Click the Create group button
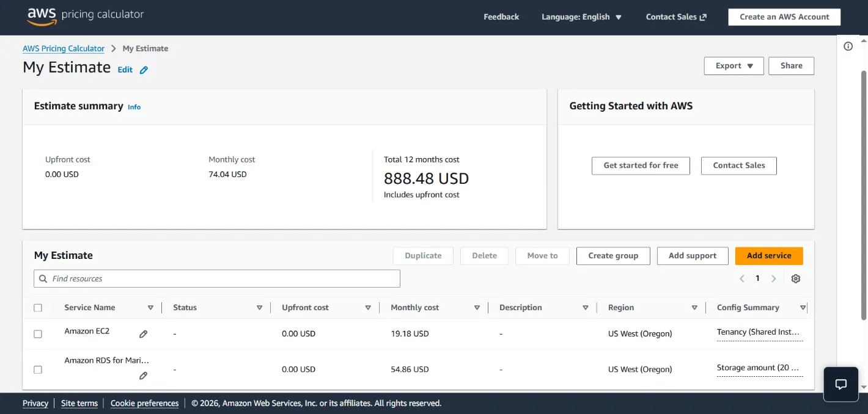The image size is (868, 414). click(613, 256)
